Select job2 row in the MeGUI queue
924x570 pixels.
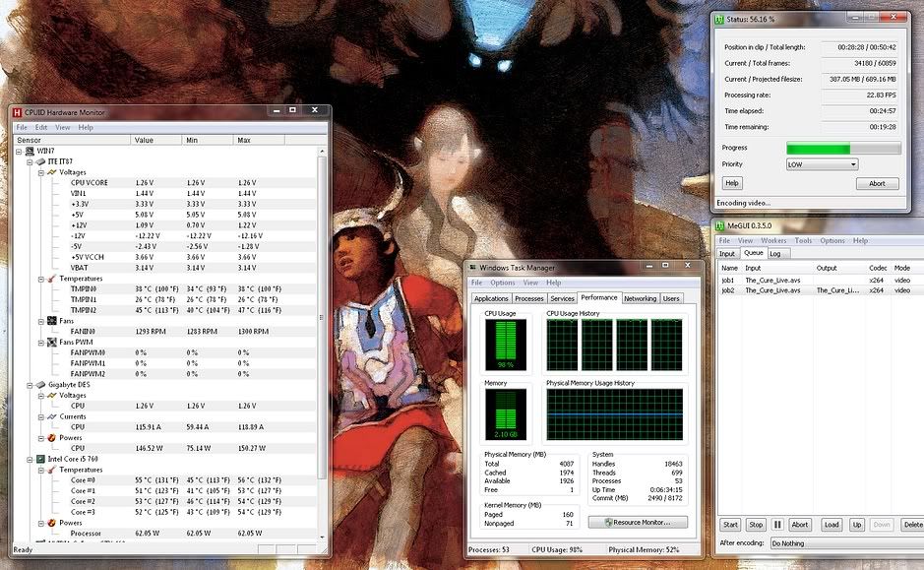coord(729,290)
